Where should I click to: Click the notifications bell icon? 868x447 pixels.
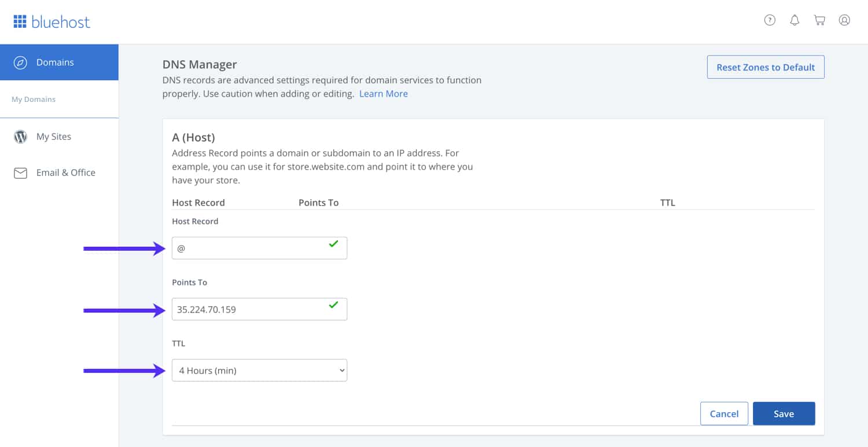click(795, 20)
